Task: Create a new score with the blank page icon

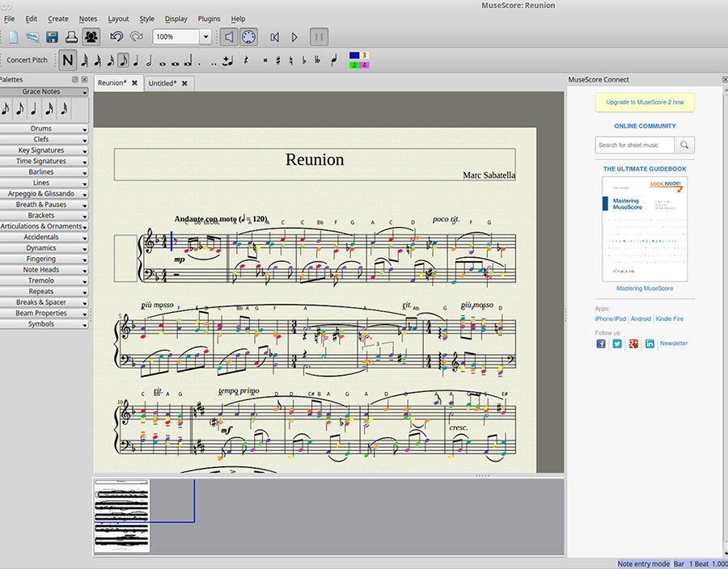Action: pyautogui.click(x=13, y=36)
